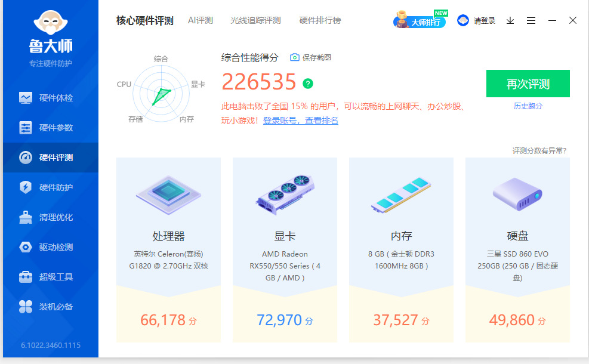The width and height of the screenshot is (589, 364).
Task: Switch to the AI评测 tab
Action: point(201,20)
